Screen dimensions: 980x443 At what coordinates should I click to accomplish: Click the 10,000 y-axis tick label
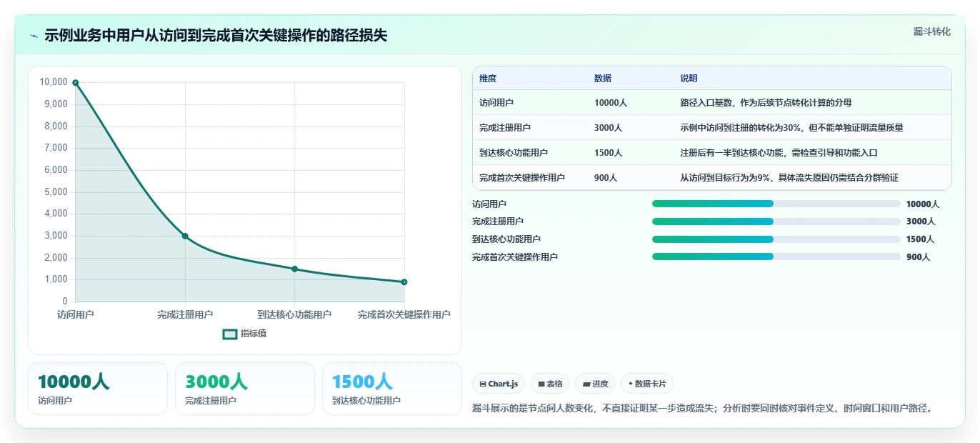point(54,82)
